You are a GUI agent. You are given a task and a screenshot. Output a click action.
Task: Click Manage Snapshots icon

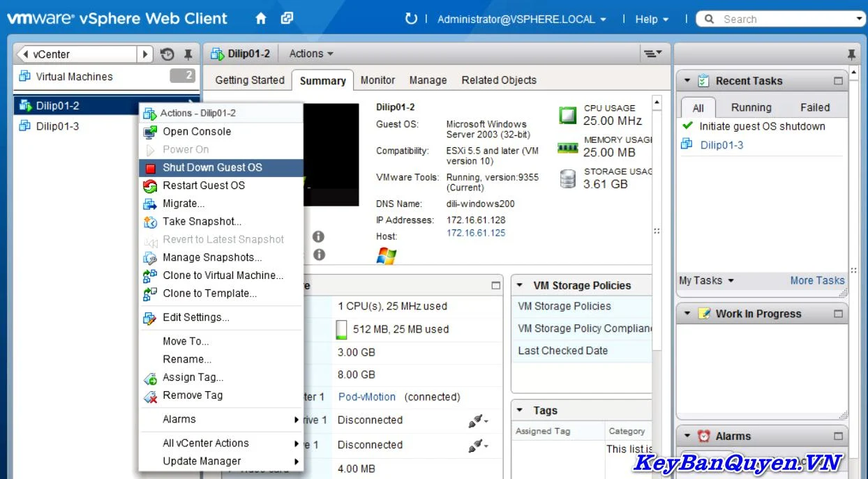click(x=150, y=258)
